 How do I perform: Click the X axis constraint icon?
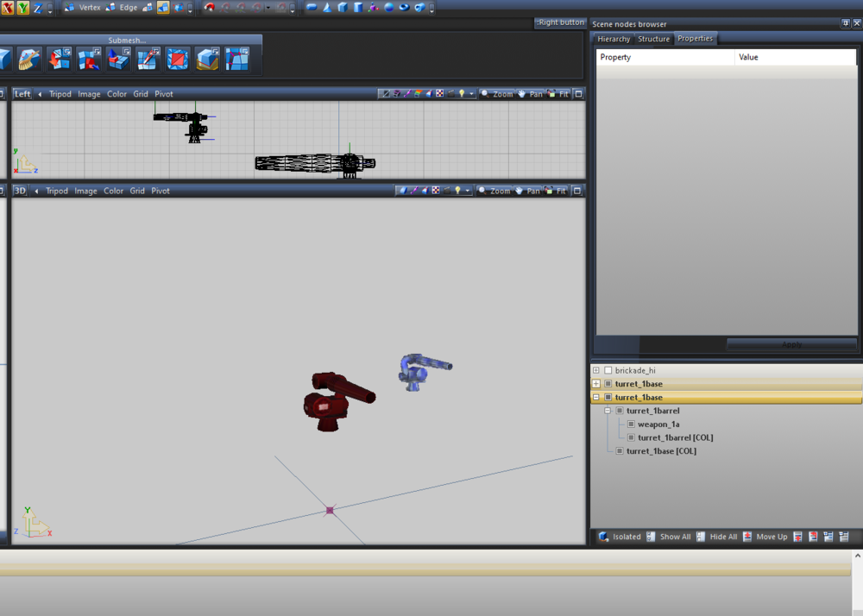7,8
